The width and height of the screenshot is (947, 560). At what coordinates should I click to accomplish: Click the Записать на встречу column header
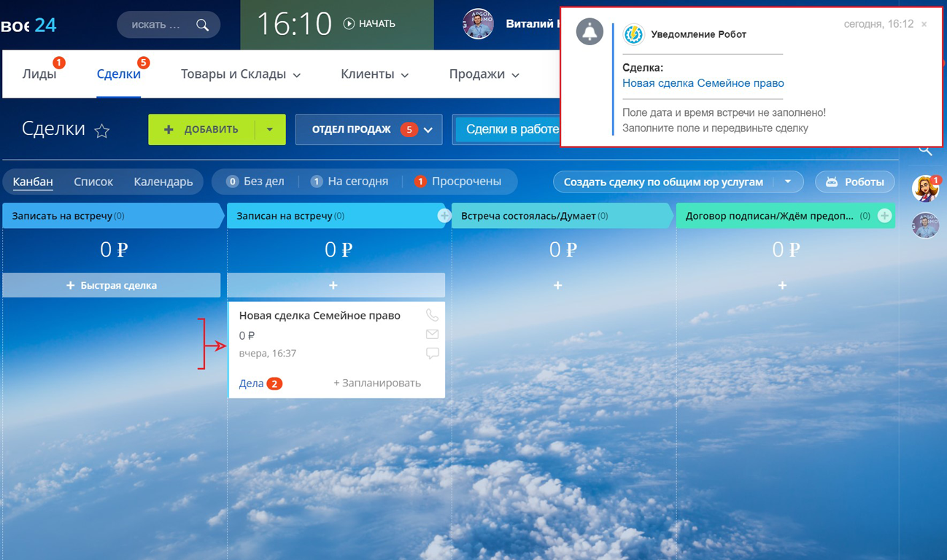coord(113,216)
